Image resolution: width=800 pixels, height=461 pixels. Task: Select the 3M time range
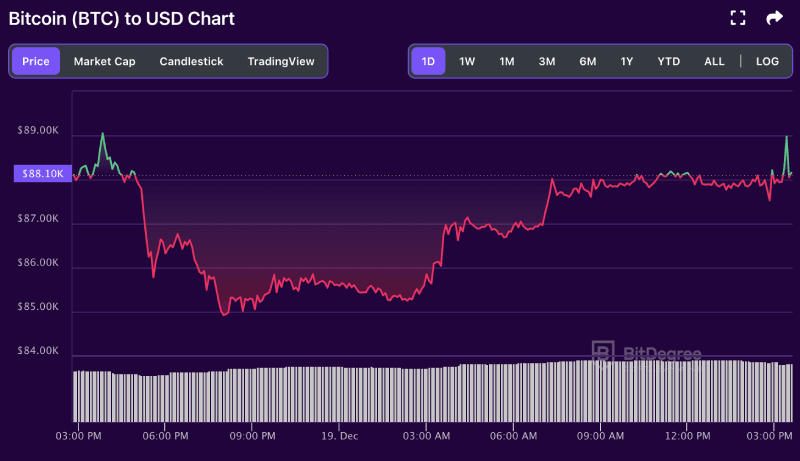pos(547,61)
